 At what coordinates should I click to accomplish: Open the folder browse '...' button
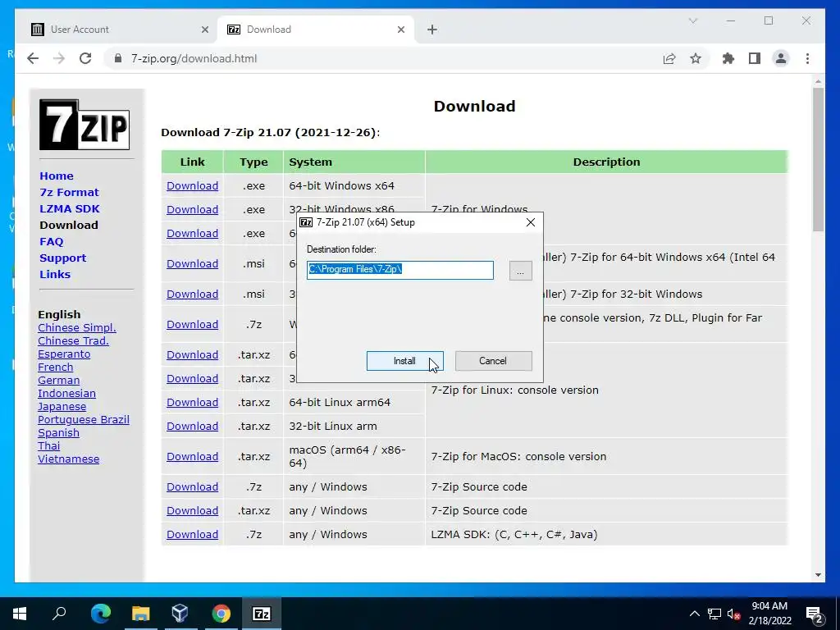point(520,271)
